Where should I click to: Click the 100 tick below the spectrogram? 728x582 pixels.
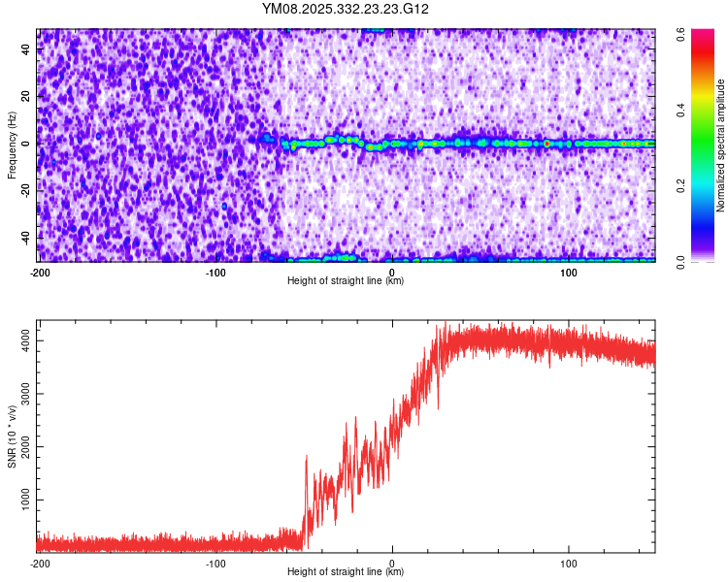point(569,272)
